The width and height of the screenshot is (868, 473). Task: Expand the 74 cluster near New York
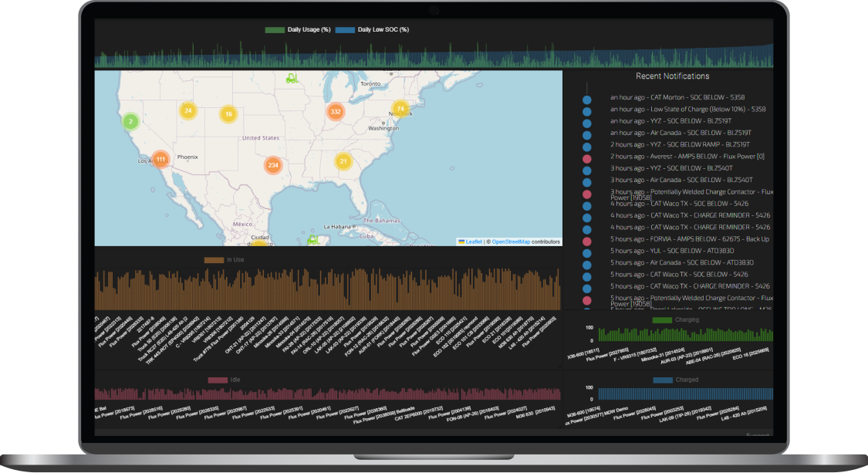tap(400, 109)
